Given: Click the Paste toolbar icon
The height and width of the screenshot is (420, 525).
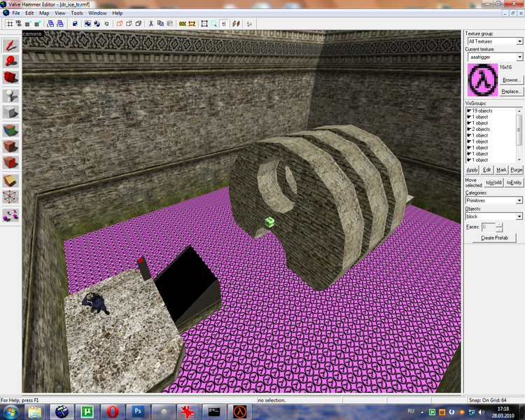Looking at the screenshot, I should tap(170, 23).
